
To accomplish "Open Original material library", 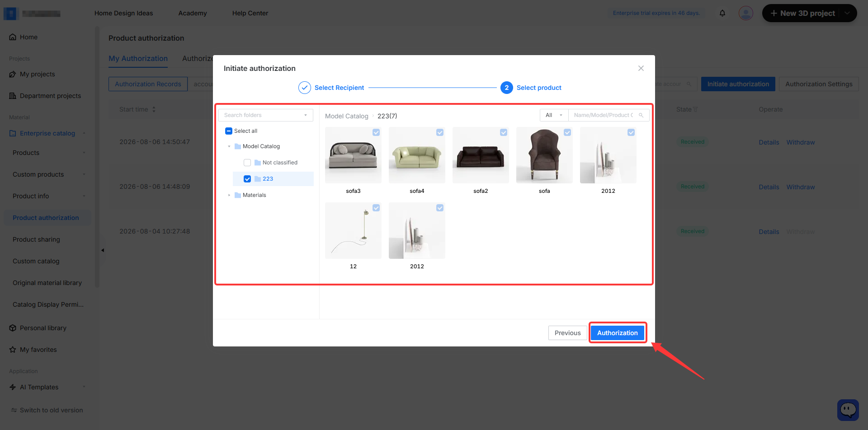I will [47, 283].
